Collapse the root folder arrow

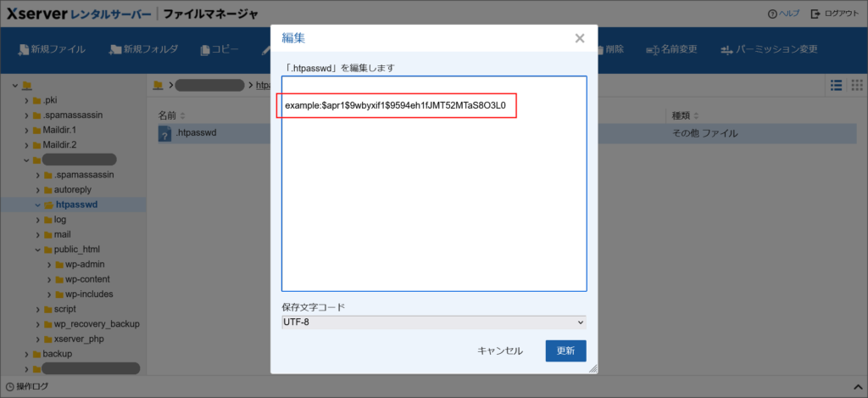[x=15, y=86]
